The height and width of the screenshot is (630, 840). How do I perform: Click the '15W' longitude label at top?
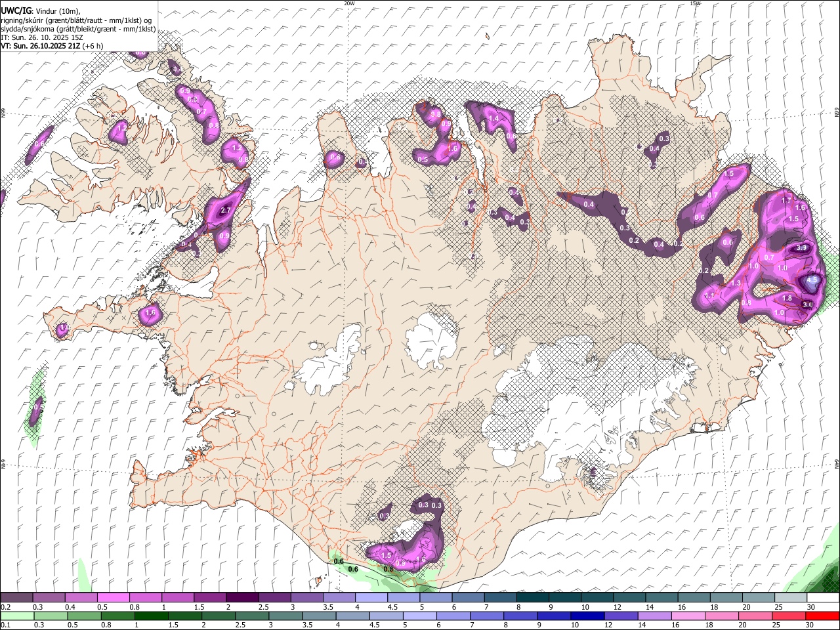pos(695,3)
